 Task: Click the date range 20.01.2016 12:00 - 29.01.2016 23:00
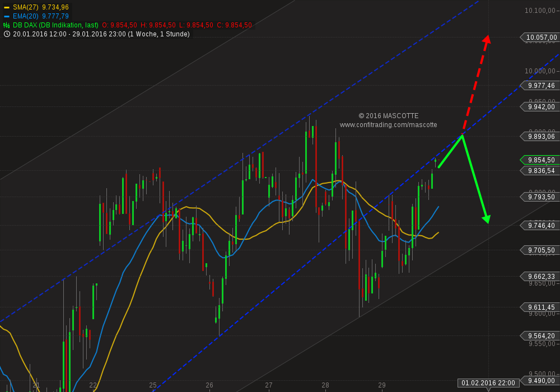(x=69, y=34)
